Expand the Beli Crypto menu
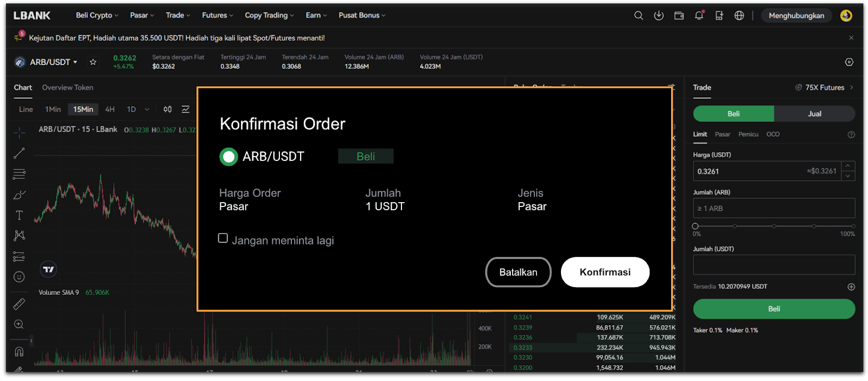Viewport: 868px width, 381px height. (97, 15)
